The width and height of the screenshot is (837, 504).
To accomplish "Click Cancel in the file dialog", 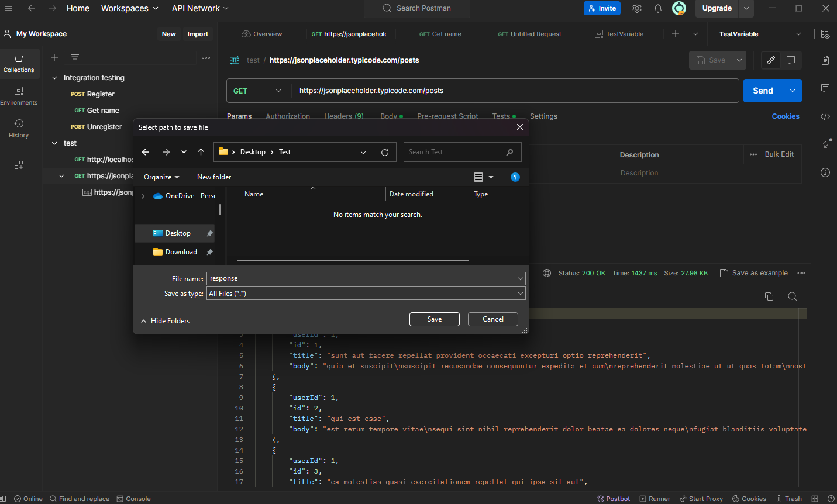I will click(x=493, y=319).
